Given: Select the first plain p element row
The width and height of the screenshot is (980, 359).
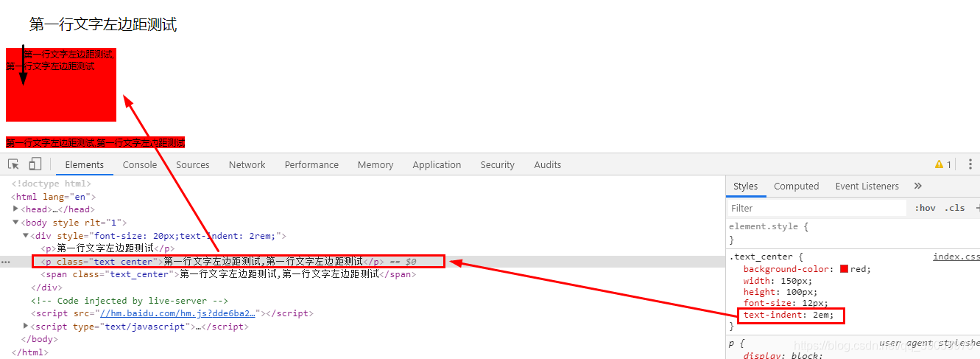Looking at the screenshot, I should click(107, 248).
